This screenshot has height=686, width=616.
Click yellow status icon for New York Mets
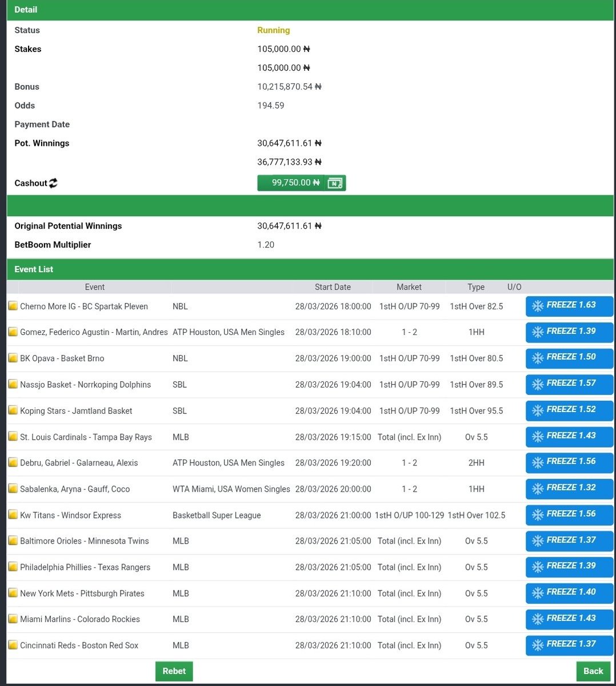[13, 593]
